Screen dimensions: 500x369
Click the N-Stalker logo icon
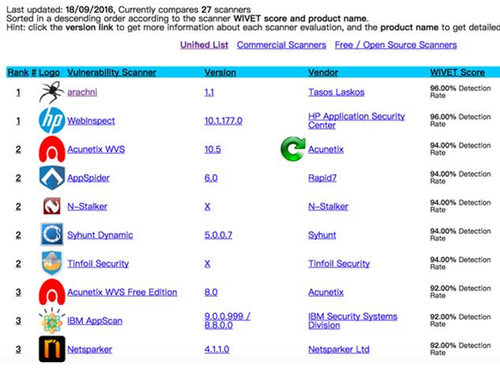click(x=52, y=206)
